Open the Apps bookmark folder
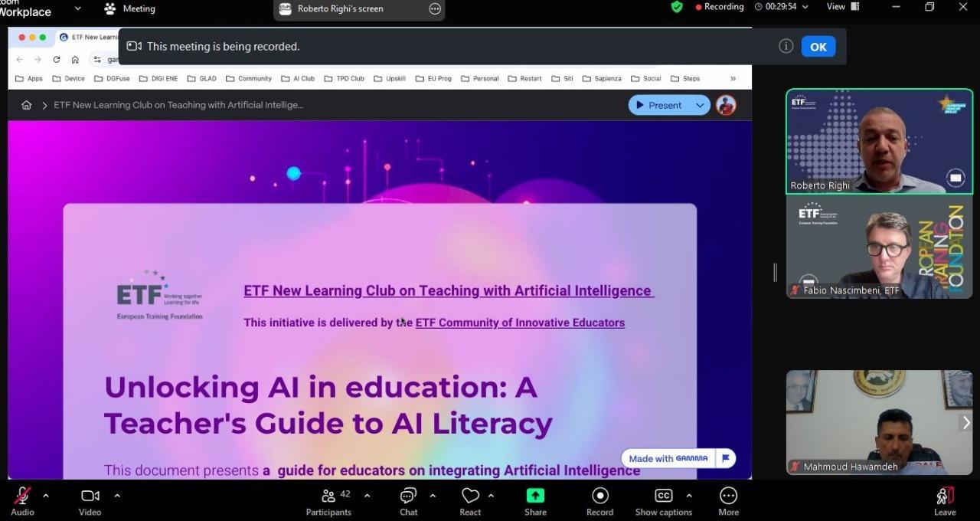This screenshot has height=521, width=980. (x=30, y=78)
